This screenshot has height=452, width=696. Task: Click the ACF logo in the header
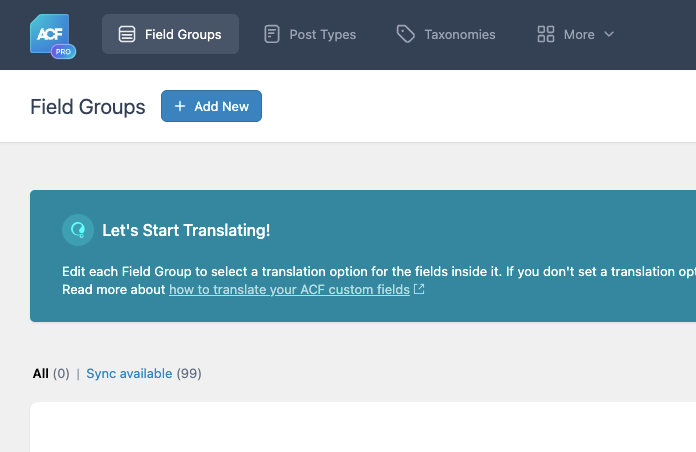50,34
